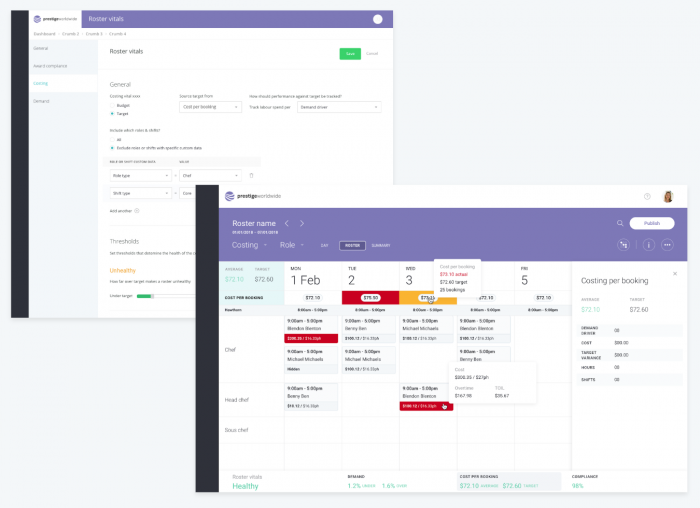Screen dimensions: 700x508
Task: Switch to the Summary view tab
Action: coord(381,246)
